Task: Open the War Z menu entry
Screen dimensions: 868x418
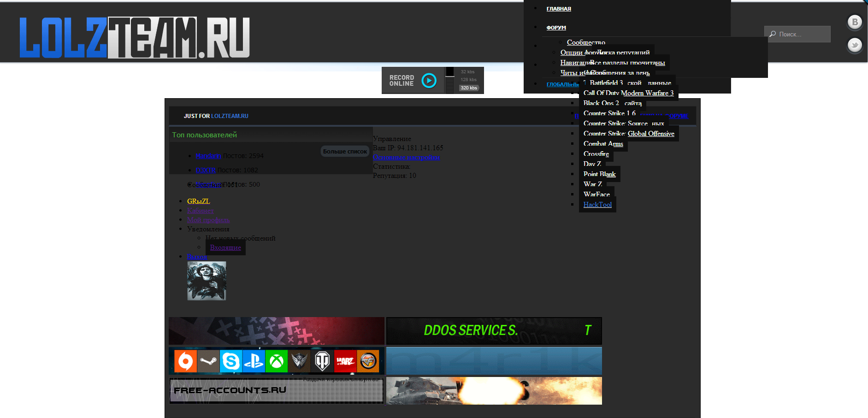Action: [593, 184]
